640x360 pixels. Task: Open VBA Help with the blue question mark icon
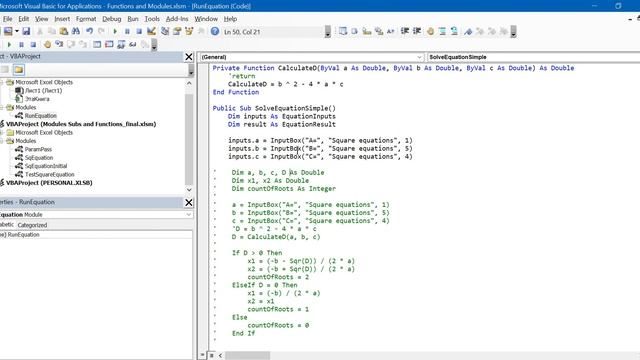(215, 31)
